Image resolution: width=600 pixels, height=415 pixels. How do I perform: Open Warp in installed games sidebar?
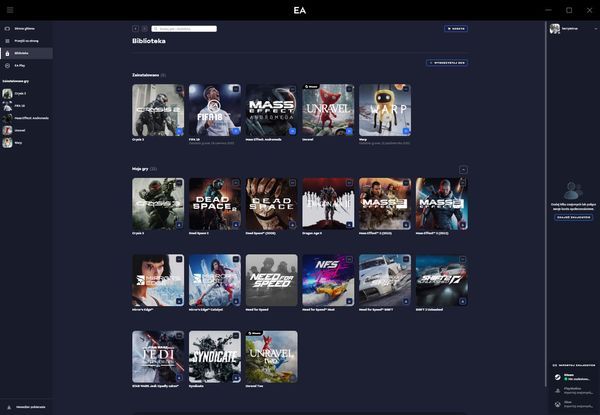click(x=26, y=142)
